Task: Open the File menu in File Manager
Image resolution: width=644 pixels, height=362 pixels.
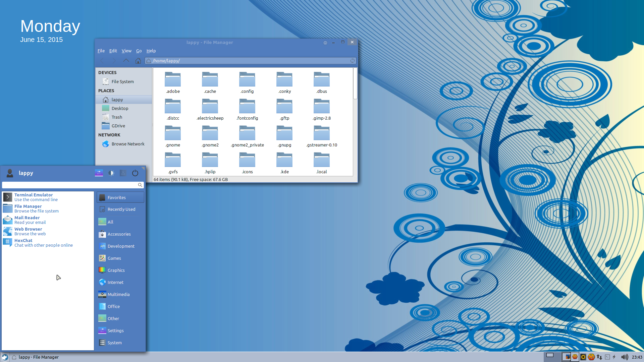Action: [101, 51]
